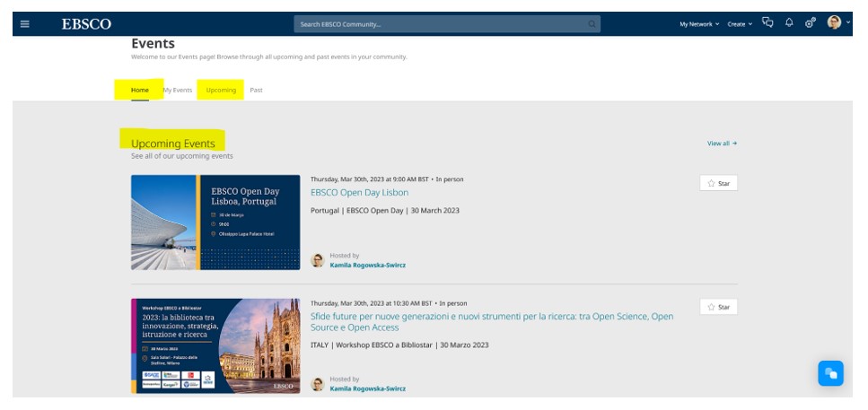868x410 pixels.
Task: Open the messages chat icon
Action: pos(767,23)
